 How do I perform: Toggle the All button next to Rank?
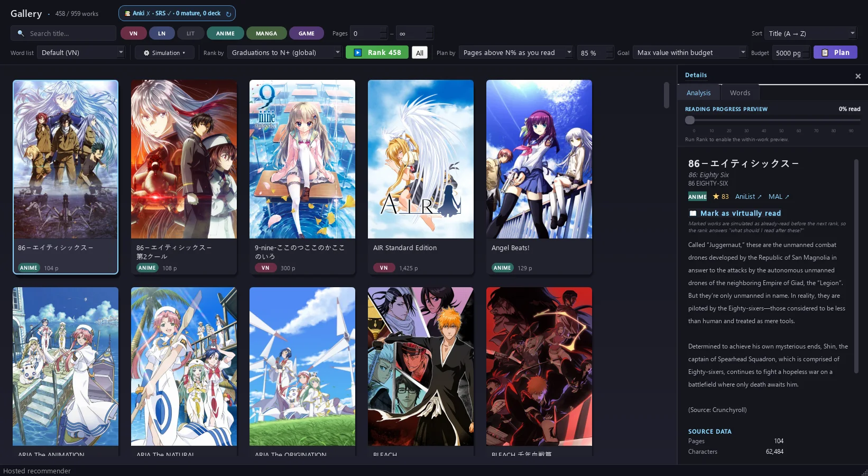point(420,53)
